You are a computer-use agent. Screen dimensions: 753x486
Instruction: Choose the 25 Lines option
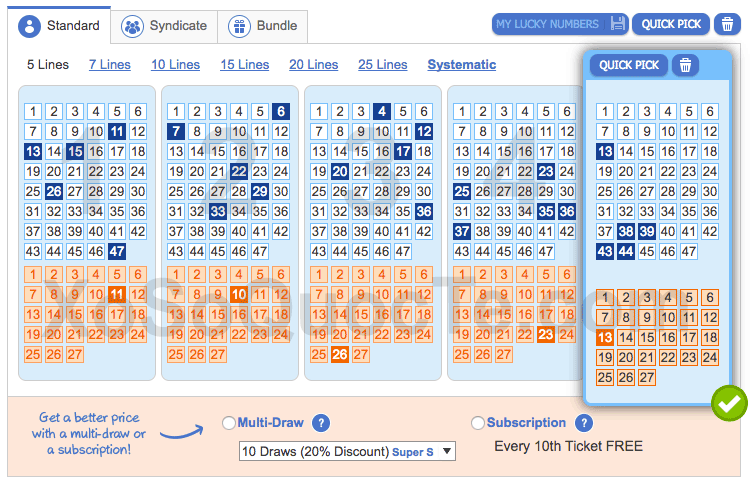(383, 65)
